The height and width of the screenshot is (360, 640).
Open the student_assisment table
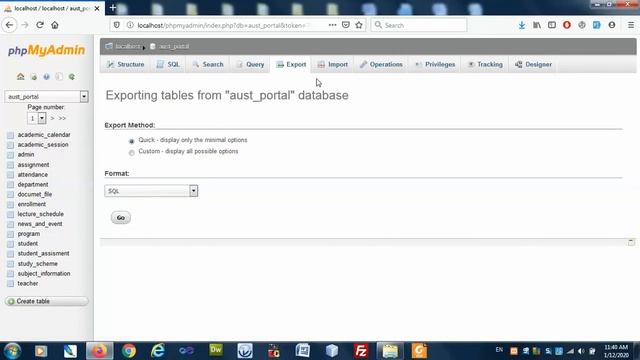[43, 253]
